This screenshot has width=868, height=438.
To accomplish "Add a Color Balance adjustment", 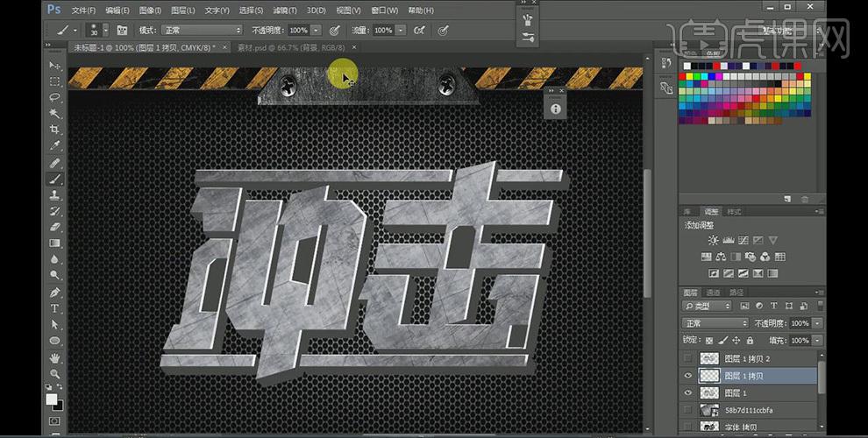I will (x=721, y=257).
